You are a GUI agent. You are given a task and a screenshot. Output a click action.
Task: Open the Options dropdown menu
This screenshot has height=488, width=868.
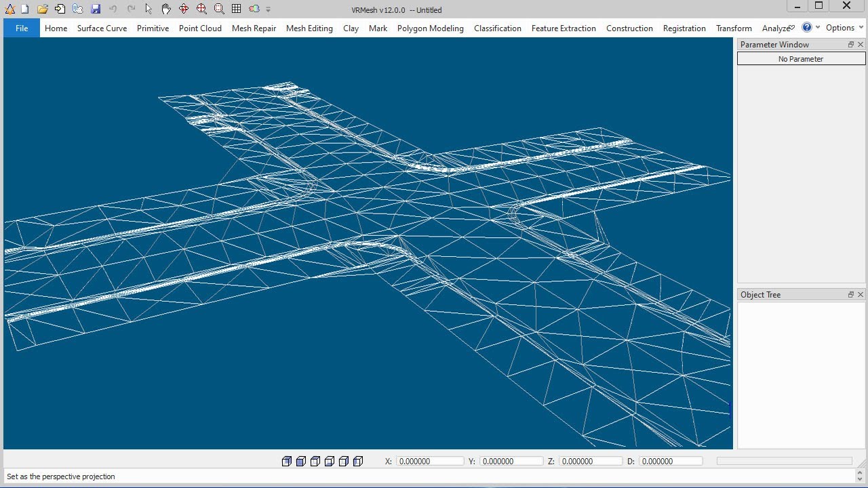(844, 28)
